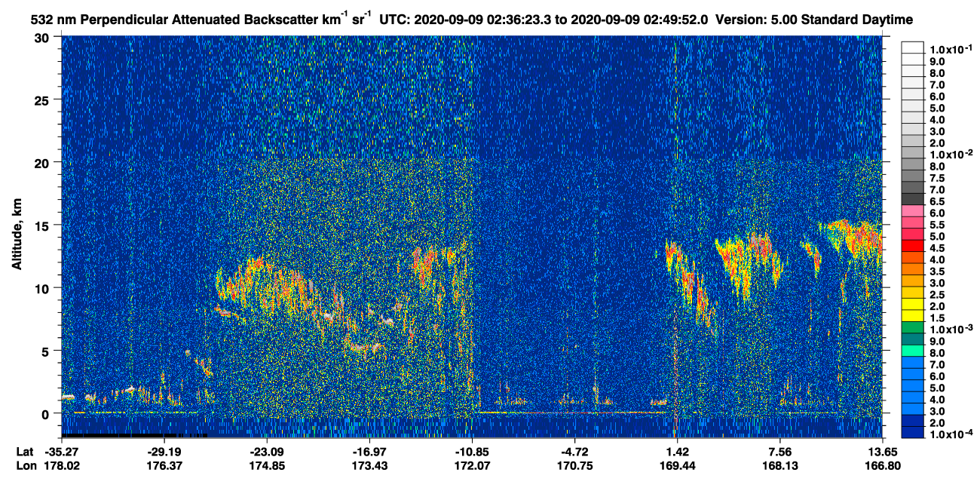Image resolution: width=980 pixels, height=503 pixels.
Task: Select latitude value 7.56
Action: [x=779, y=452]
